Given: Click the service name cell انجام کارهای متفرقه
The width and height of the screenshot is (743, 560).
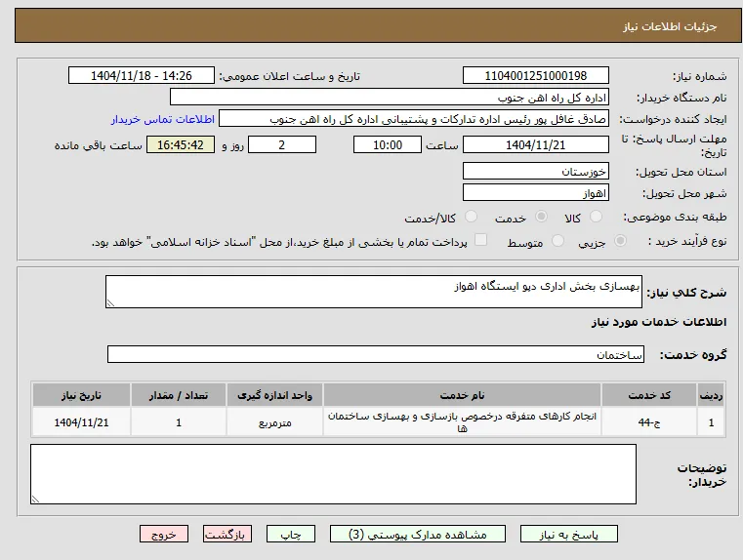Looking at the screenshot, I should (462, 422).
